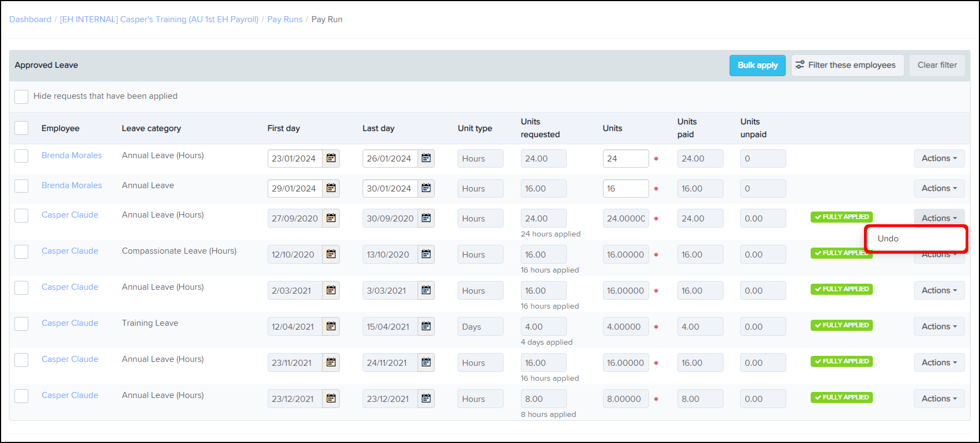The width and height of the screenshot is (980, 443).
Task: Select checkbox for Casper Claude Training Leave row
Action: (x=22, y=324)
